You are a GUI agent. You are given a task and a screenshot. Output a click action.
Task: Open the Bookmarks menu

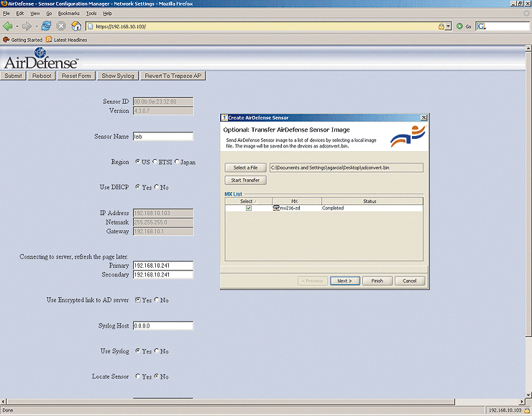[68, 14]
